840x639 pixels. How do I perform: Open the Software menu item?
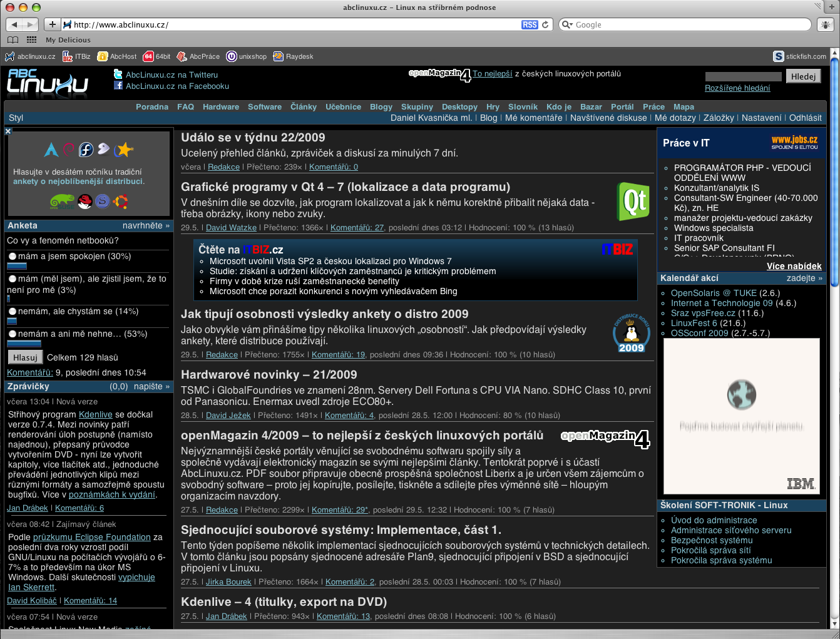pyautogui.click(x=265, y=107)
